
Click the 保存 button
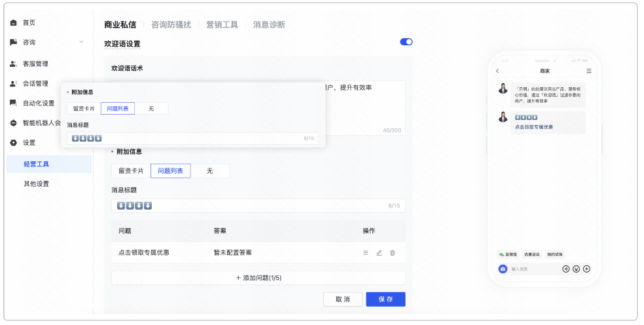[x=385, y=299]
